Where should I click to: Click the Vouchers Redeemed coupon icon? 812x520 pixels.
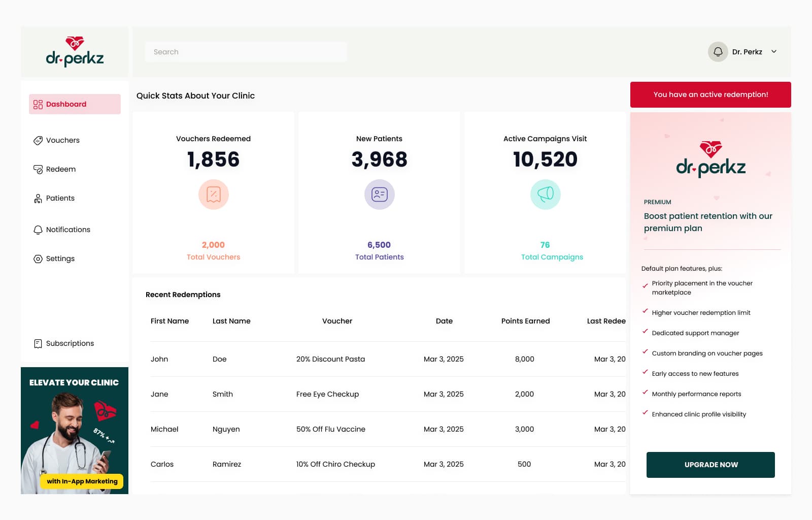tap(213, 194)
